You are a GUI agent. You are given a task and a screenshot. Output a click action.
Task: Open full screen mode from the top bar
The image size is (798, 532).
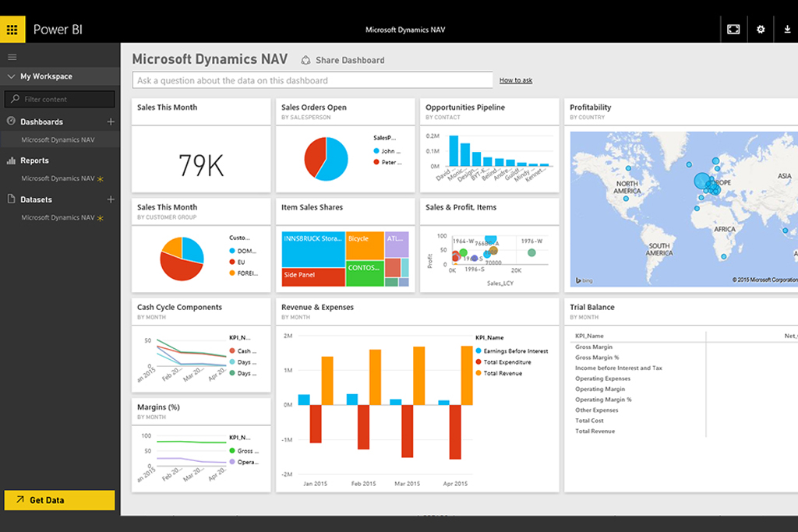point(733,29)
